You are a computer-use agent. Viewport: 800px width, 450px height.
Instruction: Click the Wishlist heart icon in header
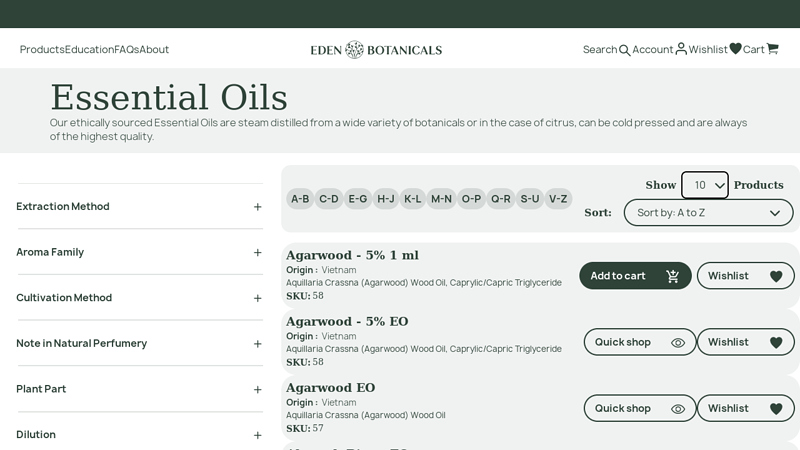(x=735, y=49)
